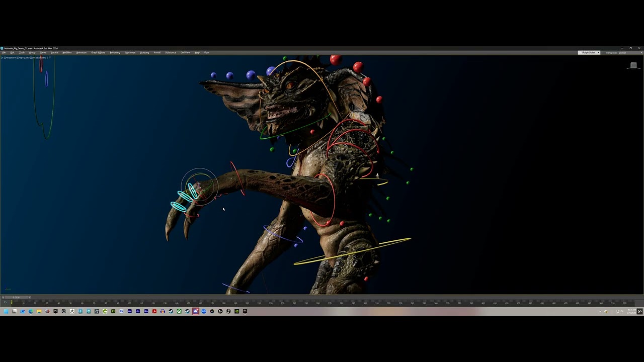The width and height of the screenshot is (644, 362).
Task: Open the Perspective viewport label menu
Action: (11, 58)
